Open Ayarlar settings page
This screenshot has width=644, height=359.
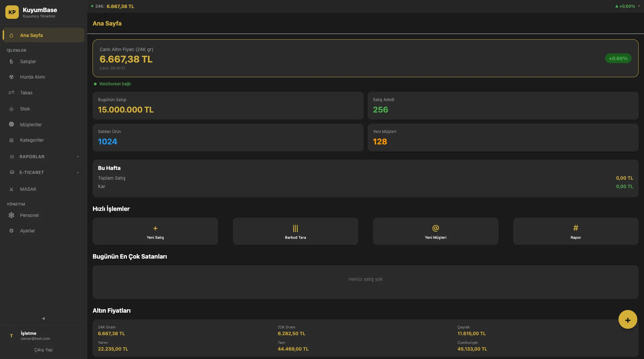click(x=44, y=231)
